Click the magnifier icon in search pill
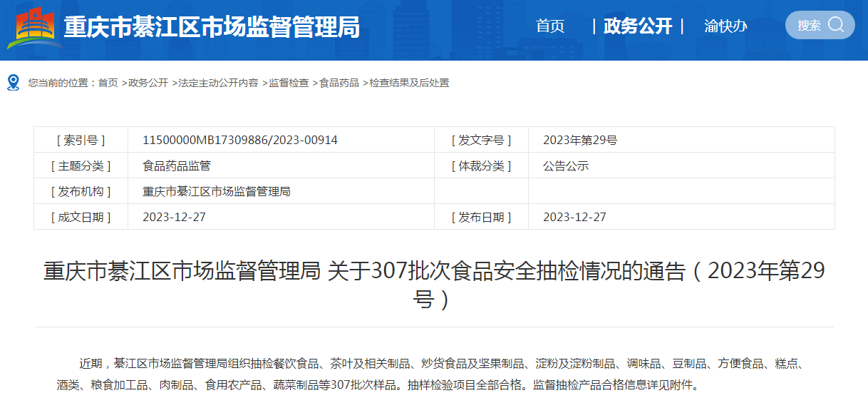 pyautogui.click(x=836, y=25)
